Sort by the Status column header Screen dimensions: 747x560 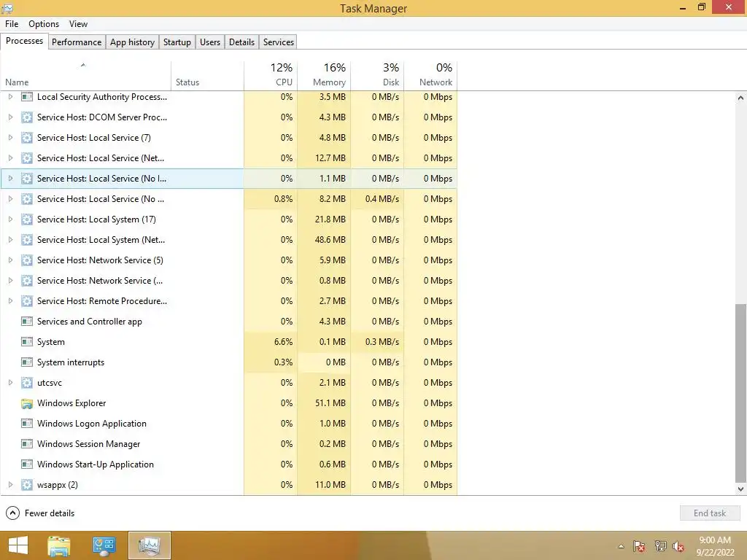click(x=207, y=76)
